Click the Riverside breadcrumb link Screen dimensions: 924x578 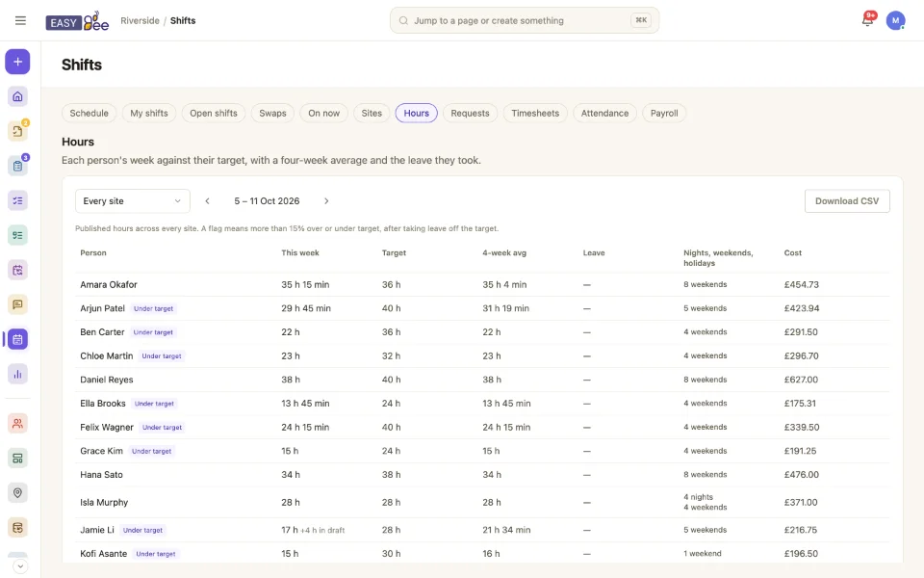(140, 20)
